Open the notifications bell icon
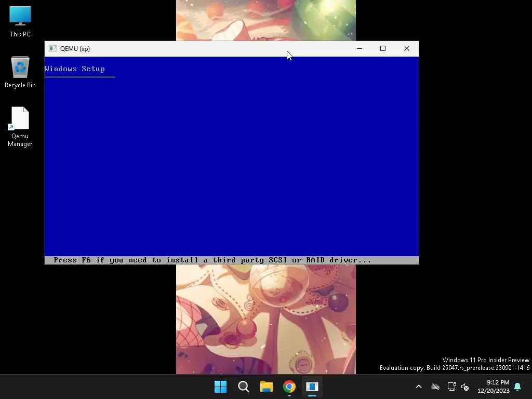This screenshot has width=532, height=399. (x=518, y=387)
